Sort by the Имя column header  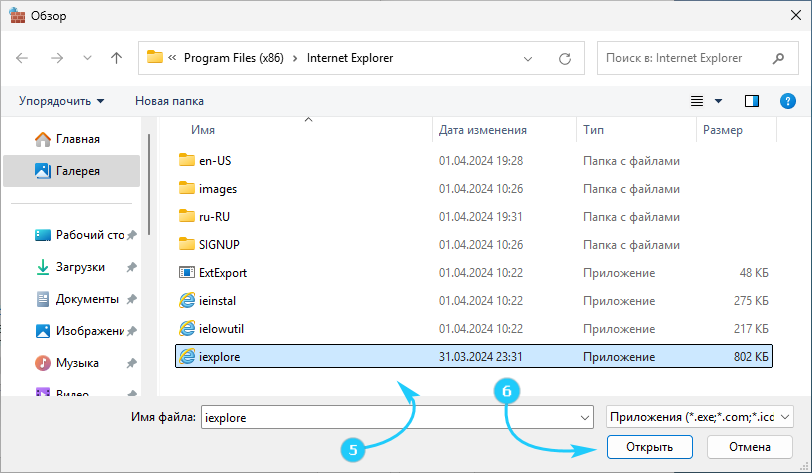coord(203,130)
